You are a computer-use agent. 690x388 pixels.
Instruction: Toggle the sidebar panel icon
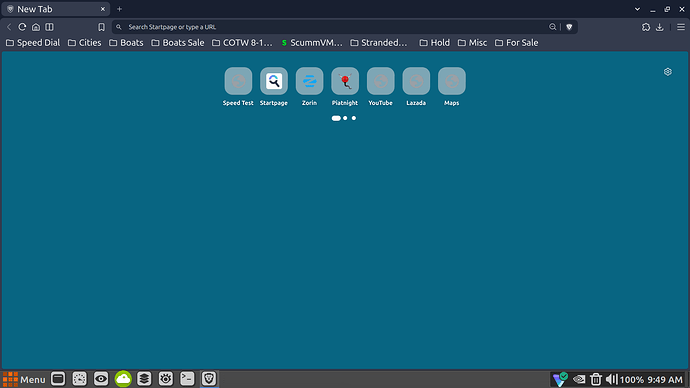pos(49,27)
